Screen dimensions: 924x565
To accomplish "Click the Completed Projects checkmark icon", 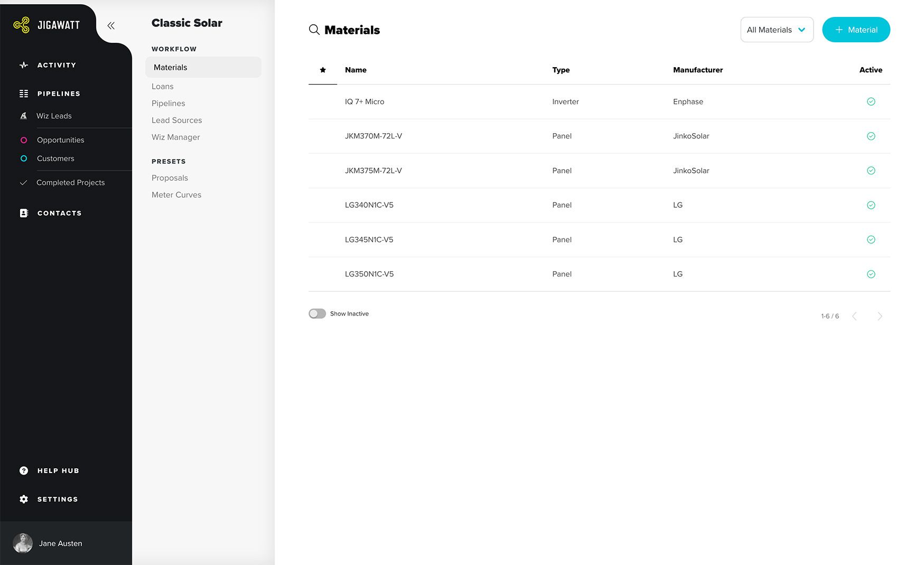I will 23,183.
